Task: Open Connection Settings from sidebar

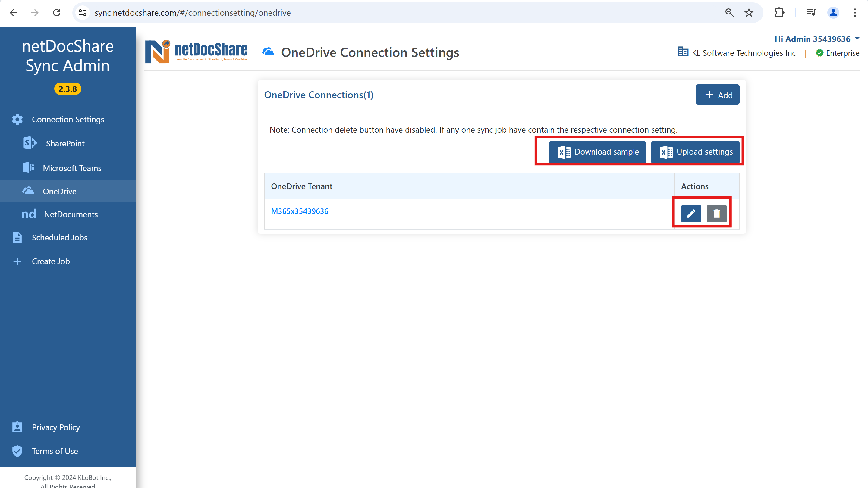Action: (68, 119)
